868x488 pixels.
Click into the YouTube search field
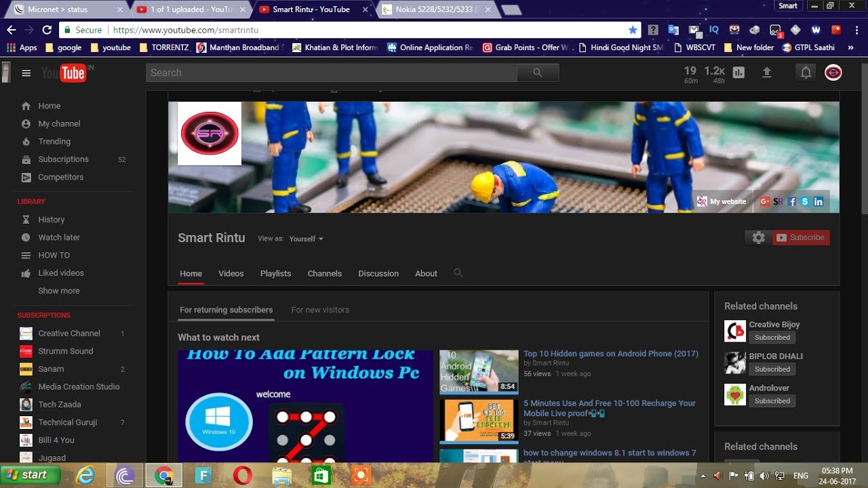click(332, 73)
